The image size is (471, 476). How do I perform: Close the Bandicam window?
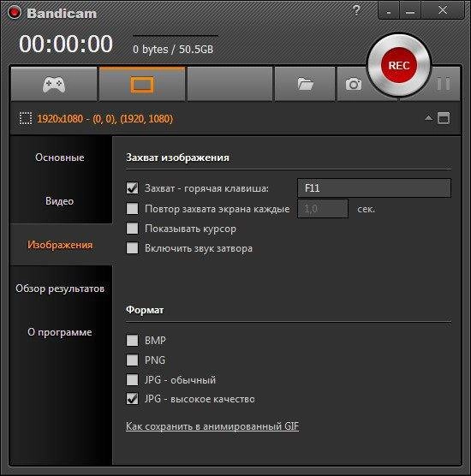click(443, 10)
